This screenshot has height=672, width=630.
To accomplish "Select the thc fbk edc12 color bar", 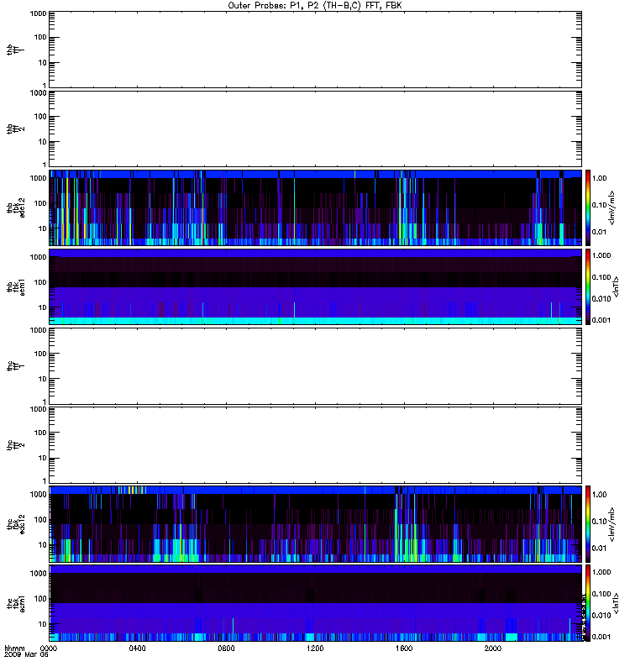I will coord(588,523).
